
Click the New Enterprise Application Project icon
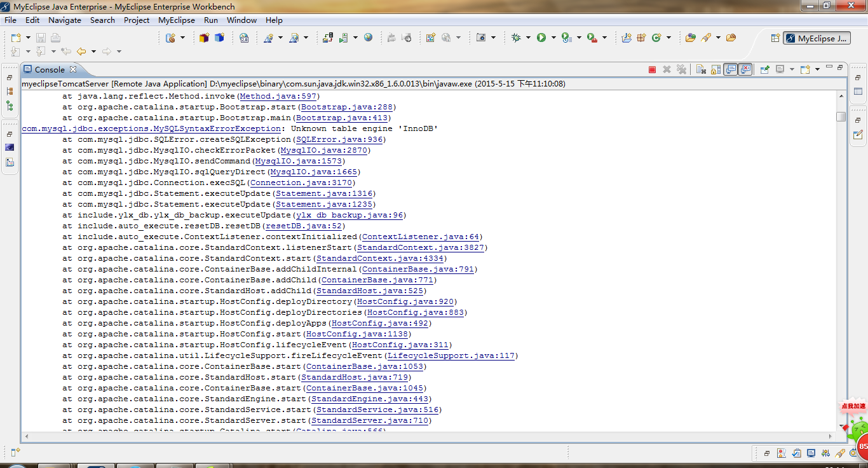(x=204, y=38)
